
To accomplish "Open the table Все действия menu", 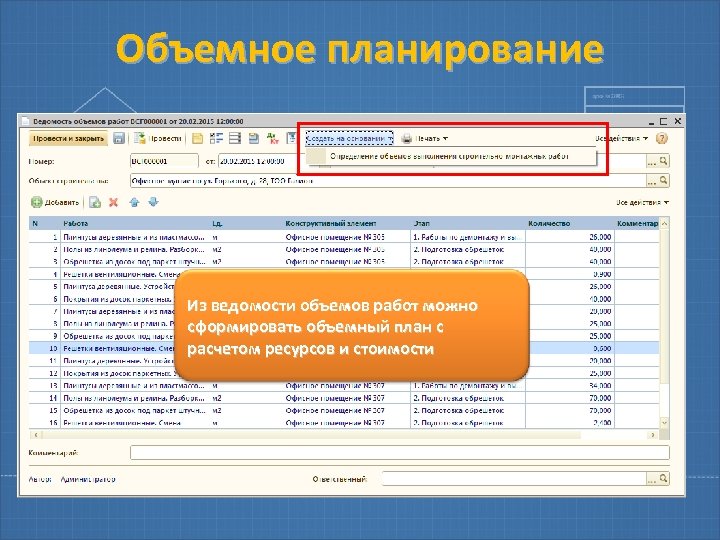I will (x=642, y=202).
